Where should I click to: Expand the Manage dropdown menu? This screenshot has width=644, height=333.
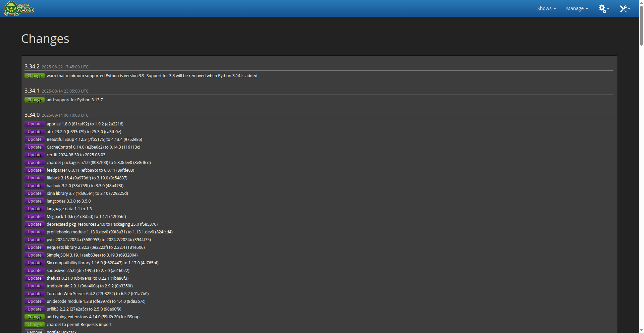(577, 8)
